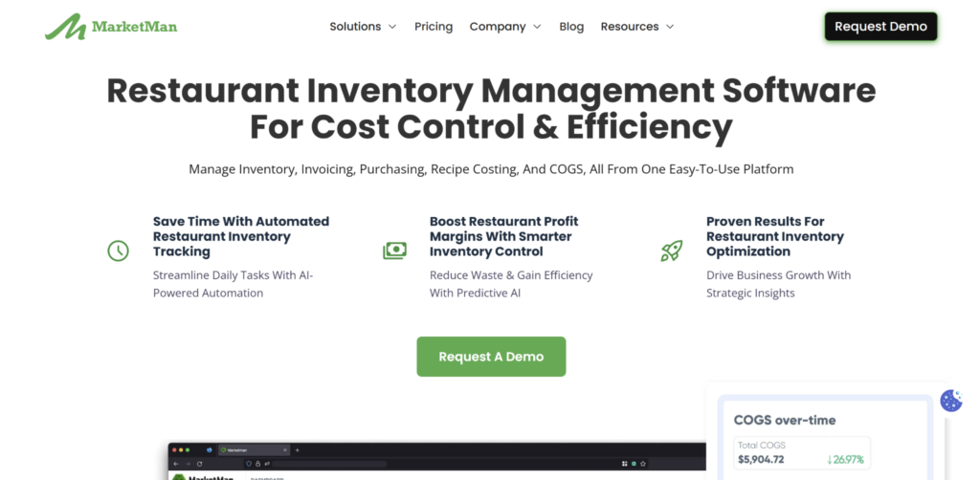This screenshot has width=980, height=480.
Task: Click the clock icon beside Save Time
Action: tap(118, 251)
